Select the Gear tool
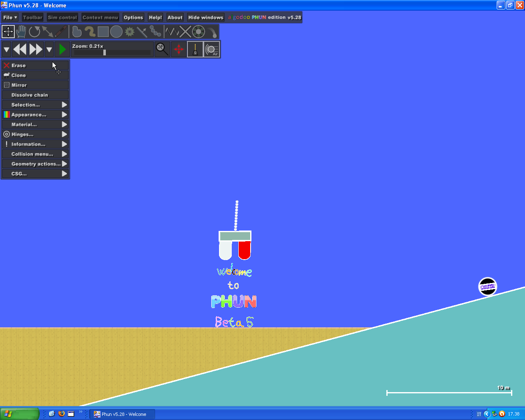Viewport: 525px width, 420px height. pyautogui.click(x=130, y=32)
